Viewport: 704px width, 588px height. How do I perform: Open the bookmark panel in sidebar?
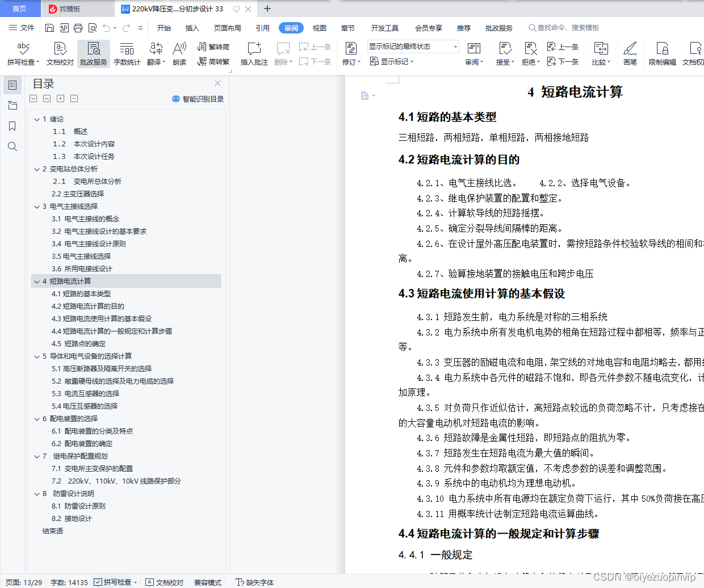[12, 126]
